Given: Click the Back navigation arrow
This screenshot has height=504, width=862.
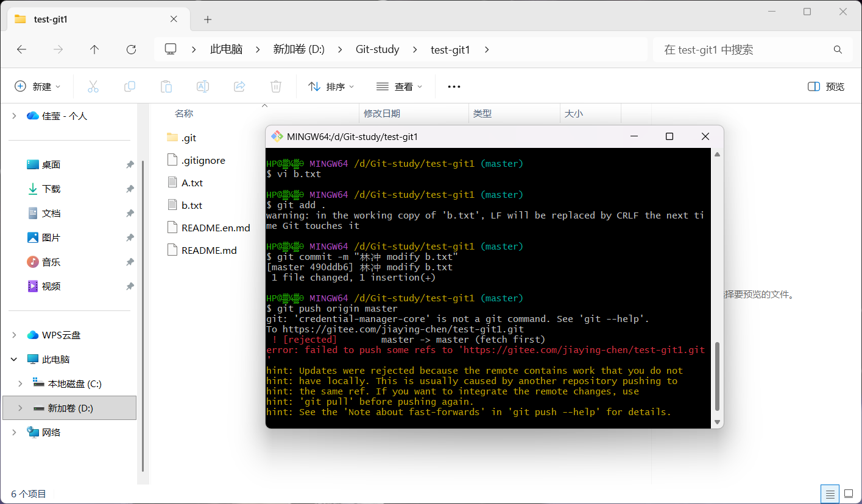Looking at the screenshot, I should tap(22, 50).
